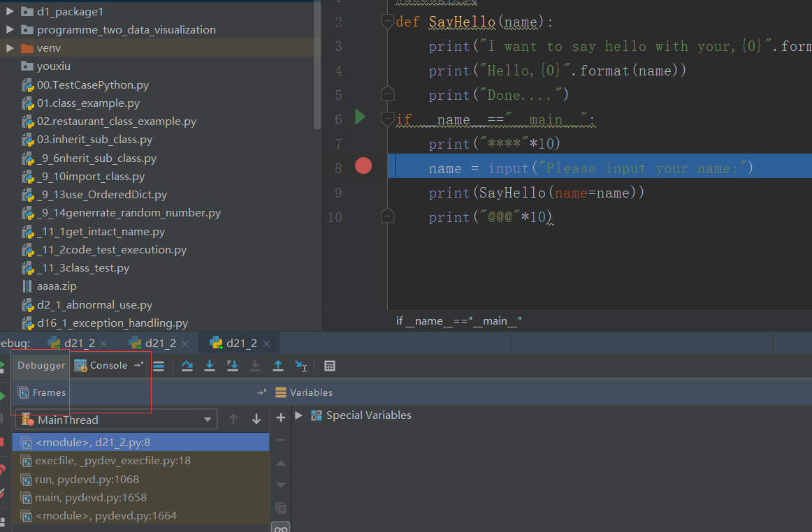The width and height of the screenshot is (812, 532).
Task: Click fold end marker at line 10
Action: (x=387, y=216)
